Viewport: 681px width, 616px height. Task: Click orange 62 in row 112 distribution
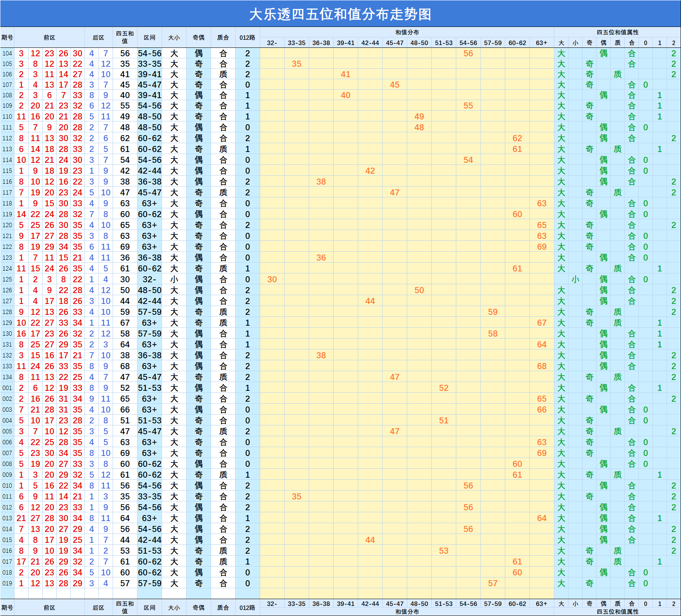tap(517, 138)
